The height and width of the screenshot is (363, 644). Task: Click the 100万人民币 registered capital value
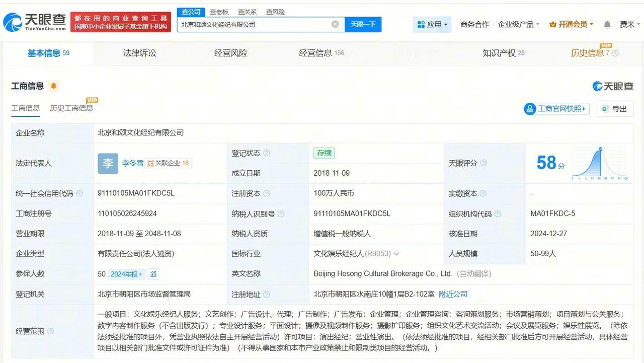[334, 193]
